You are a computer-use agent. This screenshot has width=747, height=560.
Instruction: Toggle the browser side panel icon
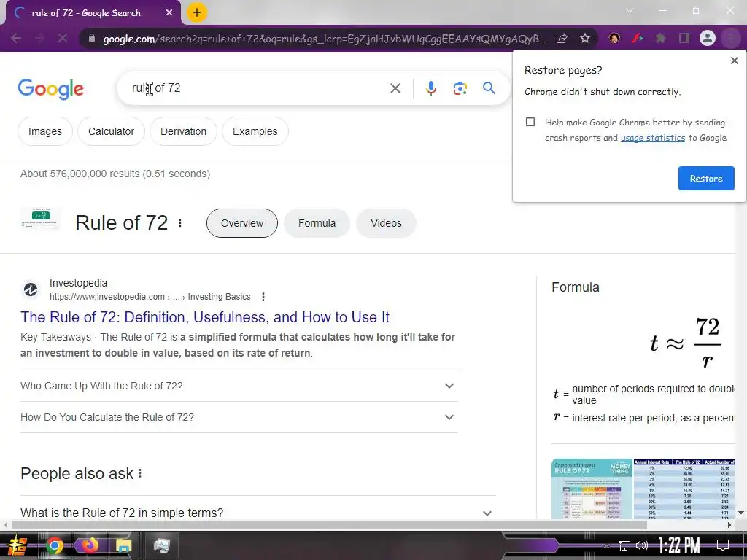tap(684, 38)
